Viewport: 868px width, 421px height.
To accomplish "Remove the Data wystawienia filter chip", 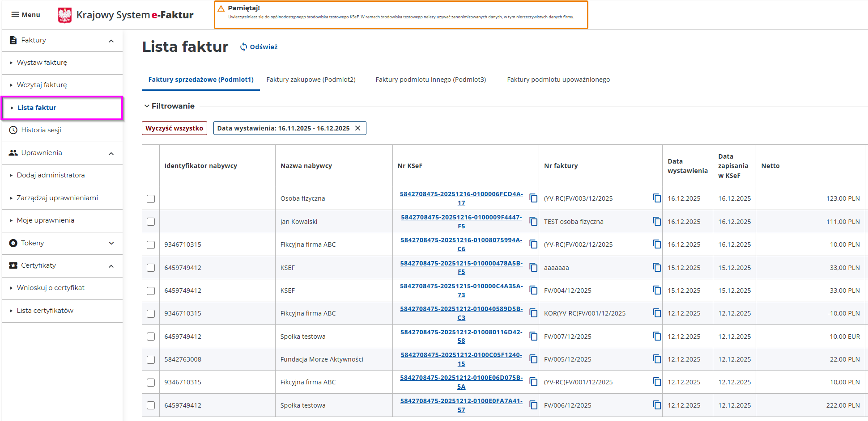I will click(358, 128).
